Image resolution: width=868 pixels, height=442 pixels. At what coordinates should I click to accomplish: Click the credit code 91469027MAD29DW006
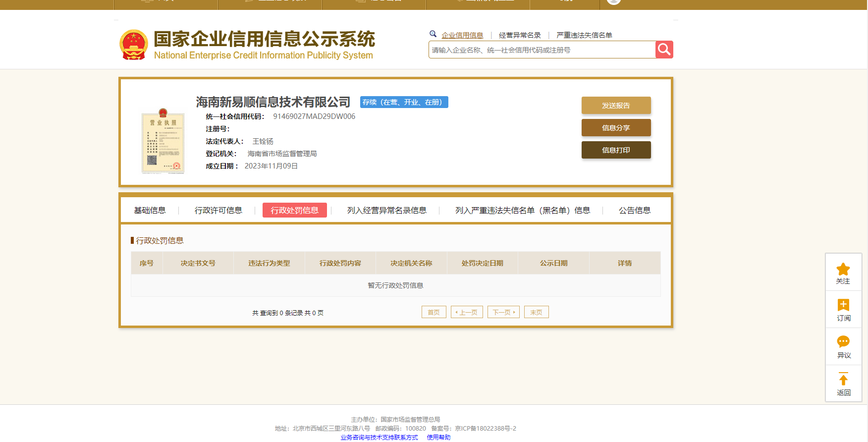(314, 116)
